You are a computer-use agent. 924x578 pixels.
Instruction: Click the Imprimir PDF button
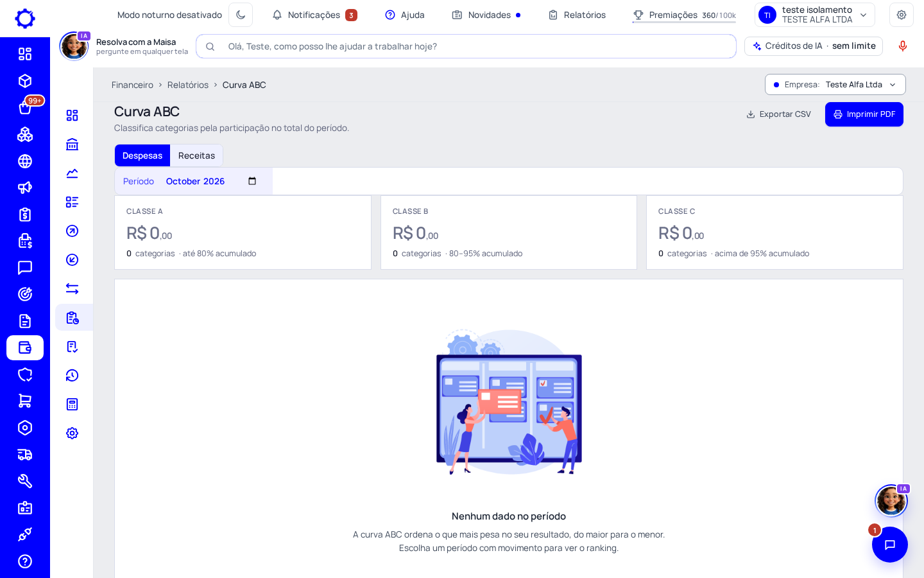point(864,114)
